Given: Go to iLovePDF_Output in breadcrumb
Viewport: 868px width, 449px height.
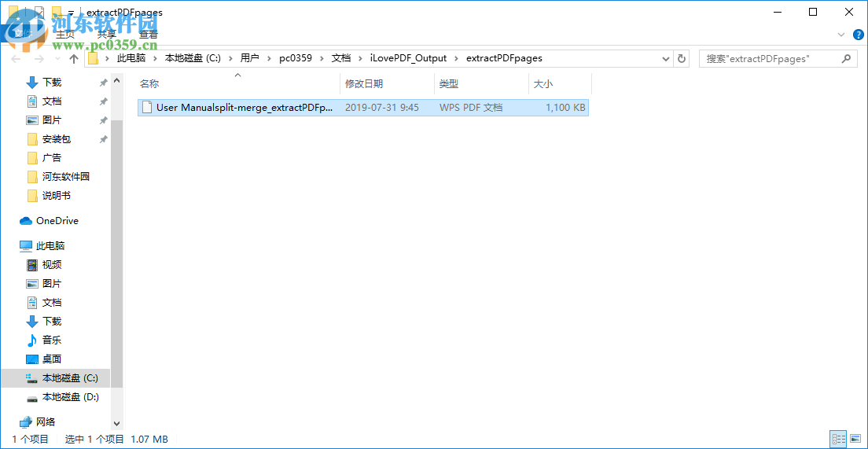Looking at the screenshot, I should pos(407,58).
